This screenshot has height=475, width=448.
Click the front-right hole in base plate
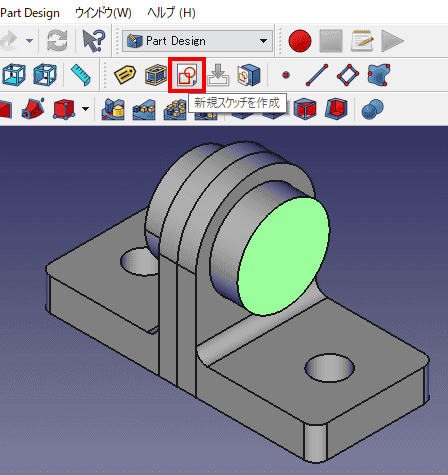(x=329, y=368)
